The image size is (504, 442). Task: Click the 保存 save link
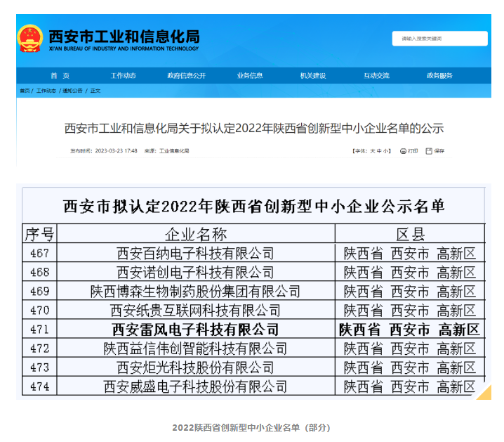point(439,151)
